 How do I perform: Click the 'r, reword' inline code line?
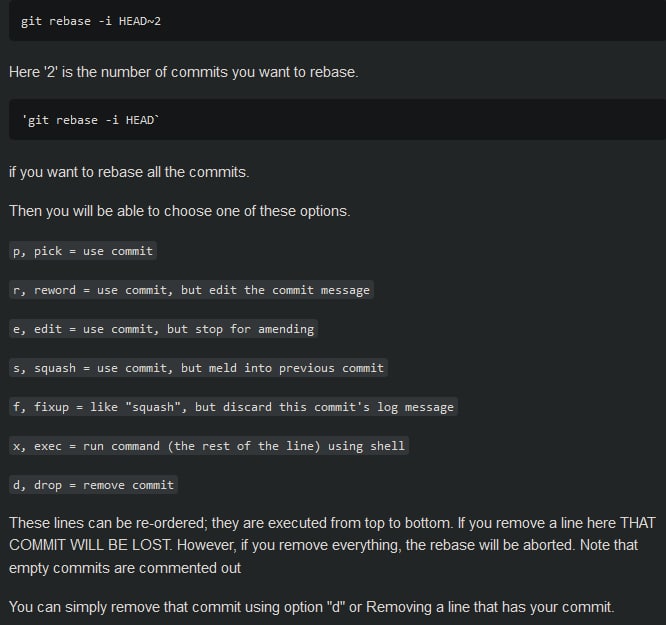[191, 290]
